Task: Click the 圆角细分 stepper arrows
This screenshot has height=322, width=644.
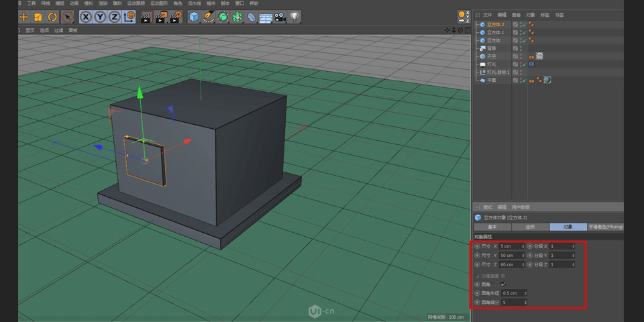Action: point(525,303)
